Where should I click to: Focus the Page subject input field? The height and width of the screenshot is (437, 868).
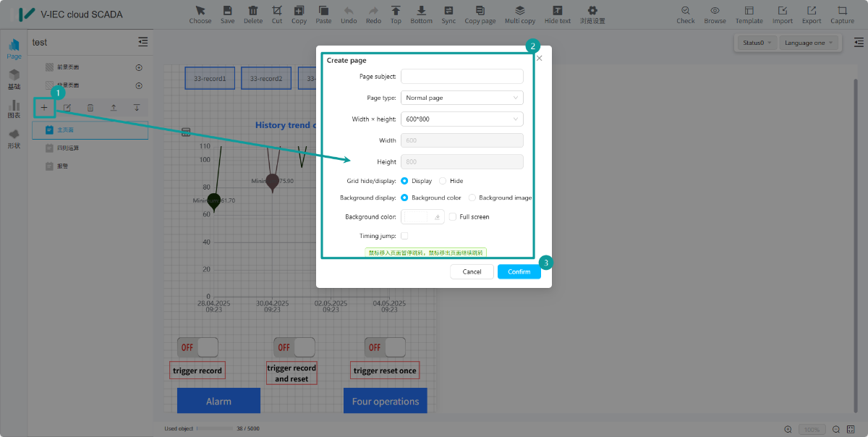(x=461, y=76)
